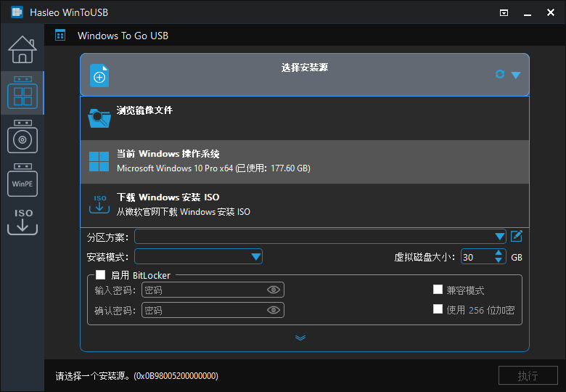Image resolution: width=566 pixels, height=392 pixels.
Task: Minimize the Hasleo WinToUSB window
Action: click(x=528, y=13)
